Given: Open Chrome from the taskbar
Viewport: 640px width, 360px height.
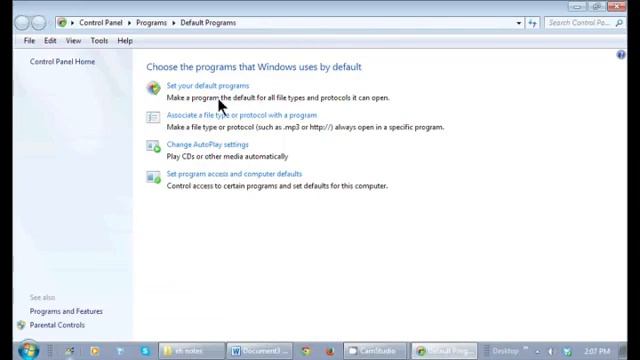Looking at the screenshot, I should (x=306, y=351).
